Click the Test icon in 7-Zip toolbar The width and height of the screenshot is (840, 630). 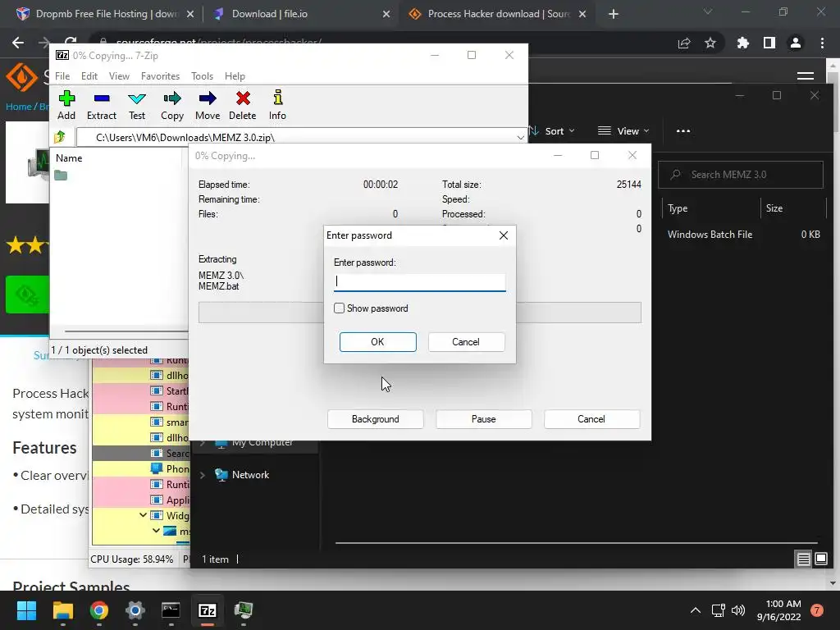tap(137, 98)
